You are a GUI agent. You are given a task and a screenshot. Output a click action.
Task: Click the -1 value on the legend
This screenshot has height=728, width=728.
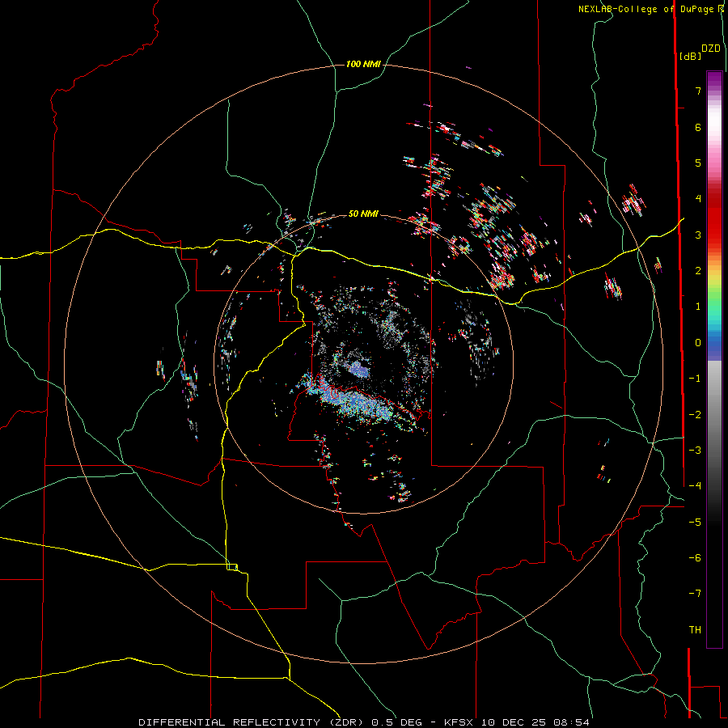point(695,379)
